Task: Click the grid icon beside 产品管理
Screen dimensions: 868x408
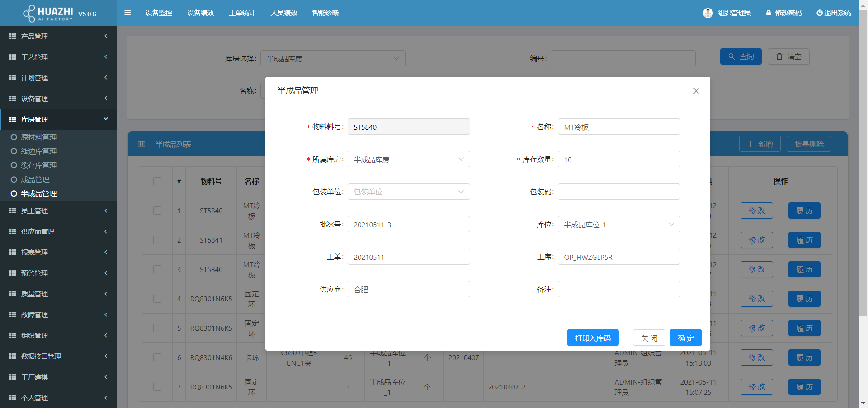Action: [x=13, y=36]
